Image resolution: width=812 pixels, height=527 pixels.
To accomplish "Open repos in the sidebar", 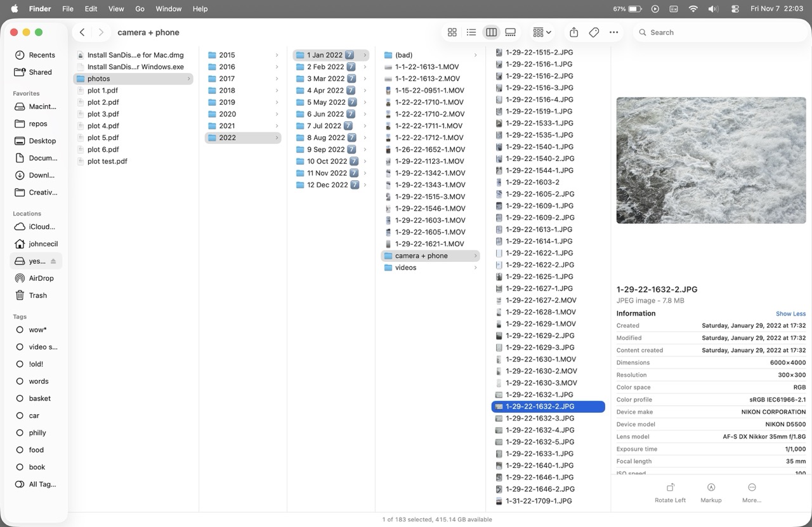I will (x=36, y=124).
